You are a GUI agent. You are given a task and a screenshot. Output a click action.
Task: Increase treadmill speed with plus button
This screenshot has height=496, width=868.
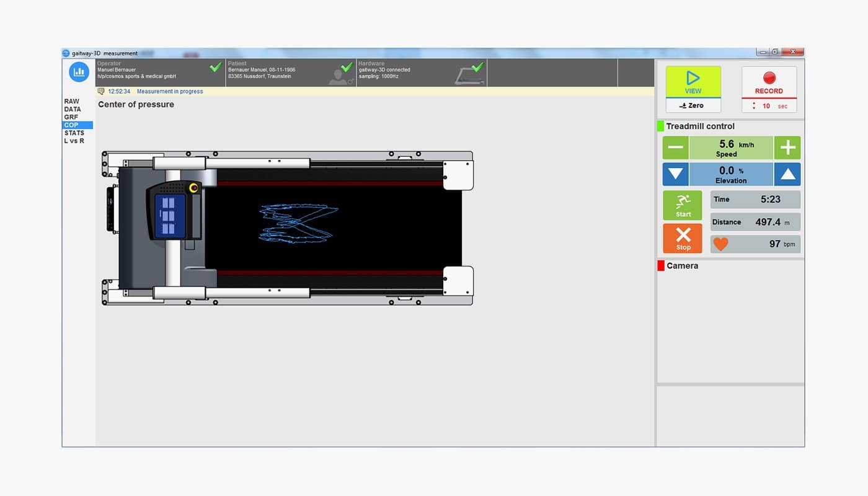pyautogui.click(x=787, y=148)
